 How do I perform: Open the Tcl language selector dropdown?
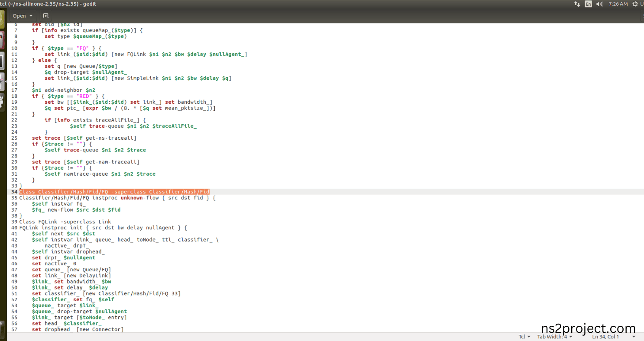[x=524, y=337]
